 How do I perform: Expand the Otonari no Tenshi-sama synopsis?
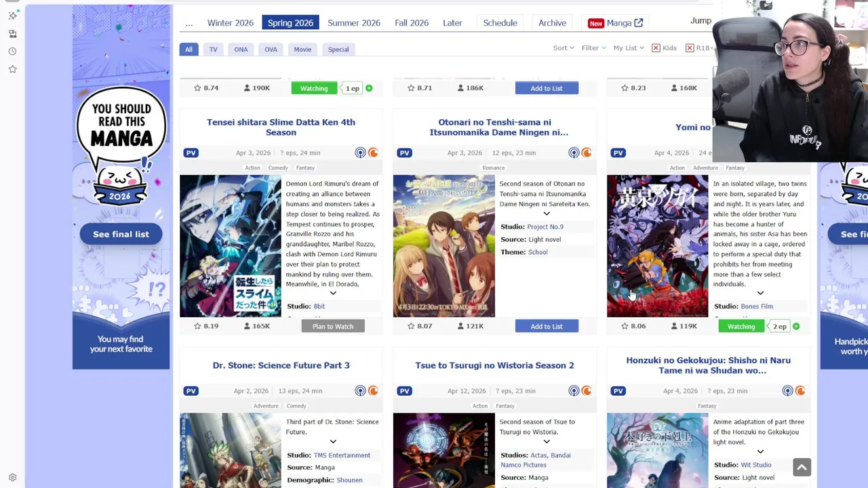tap(547, 213)
